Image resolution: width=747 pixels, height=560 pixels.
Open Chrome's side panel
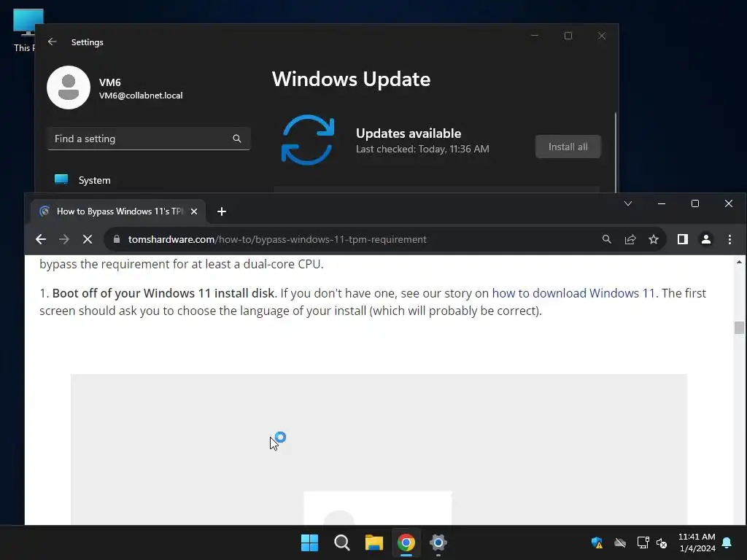(x=683, y=239)
